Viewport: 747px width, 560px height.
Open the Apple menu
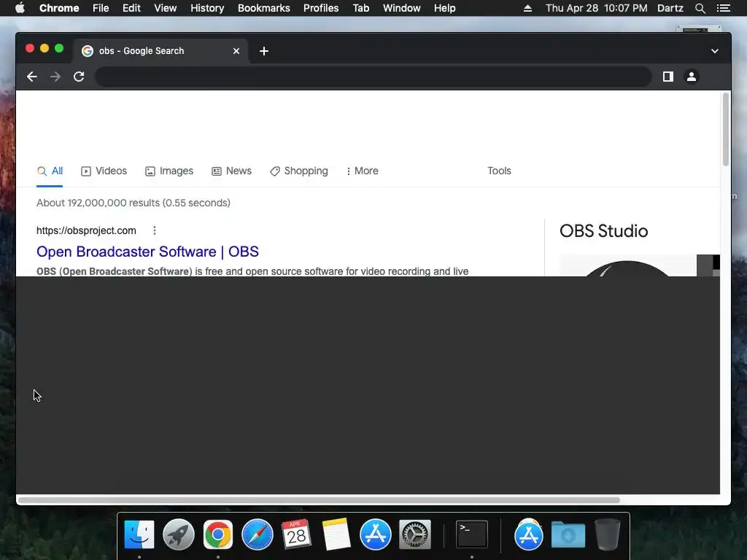click(x=20, y=8)
